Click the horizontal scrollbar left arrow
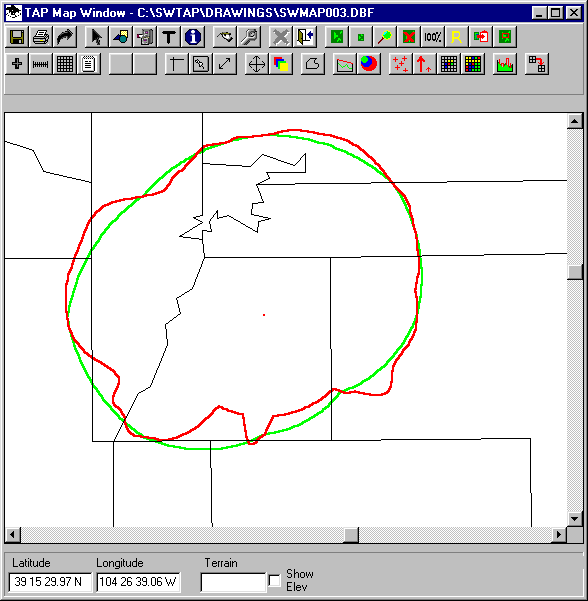Image resolution: width=588 pixels, height=601 pixels. [13, 534]
